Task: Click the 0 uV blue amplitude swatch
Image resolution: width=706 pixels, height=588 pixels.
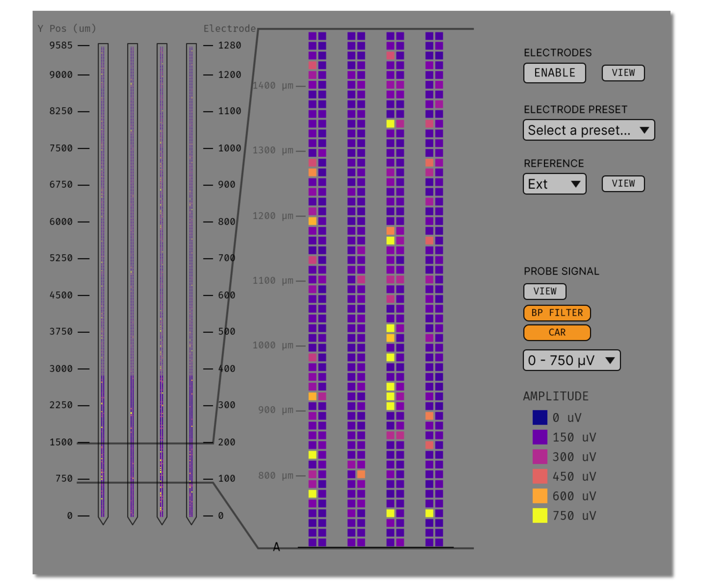Action: click(540, 417)
